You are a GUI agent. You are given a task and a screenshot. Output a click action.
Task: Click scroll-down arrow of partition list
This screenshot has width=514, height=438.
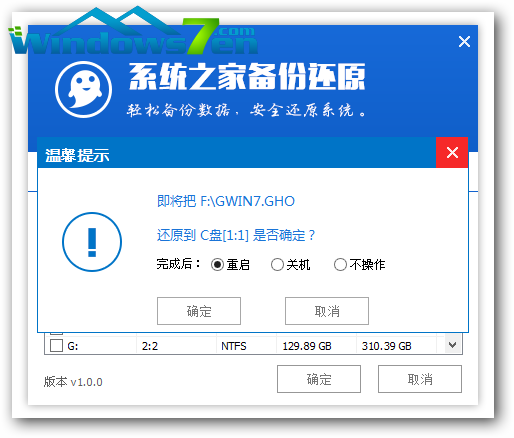453,345
